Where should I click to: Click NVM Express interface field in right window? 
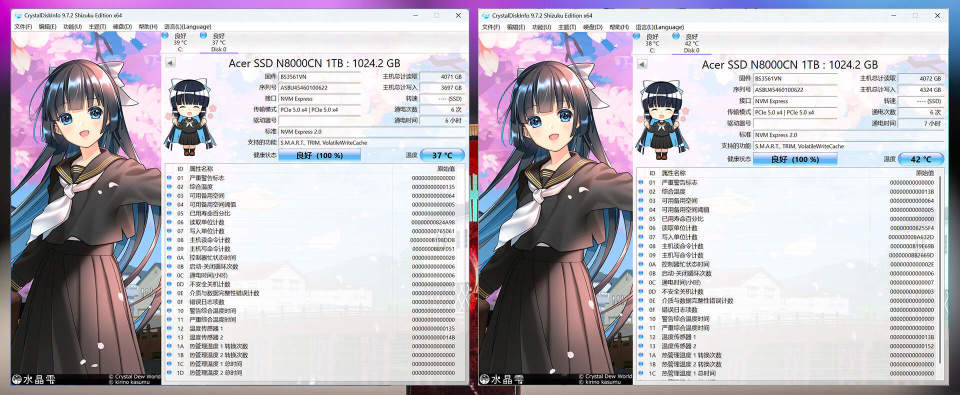(x=794, y=101)
